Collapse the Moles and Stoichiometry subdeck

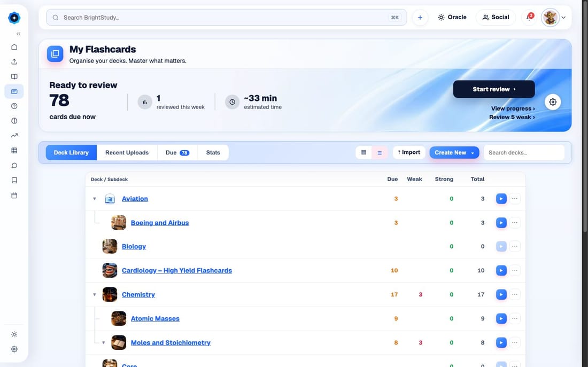click(x=104, y=342)
